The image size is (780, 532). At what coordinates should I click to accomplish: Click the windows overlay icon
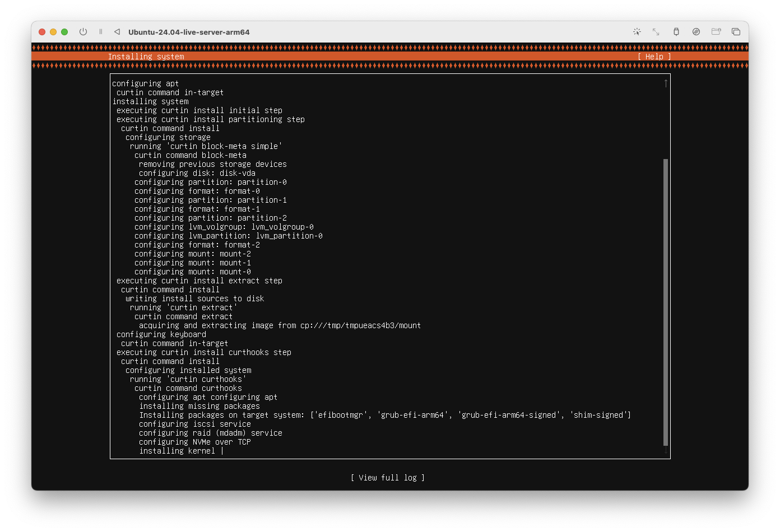(736, 32)
